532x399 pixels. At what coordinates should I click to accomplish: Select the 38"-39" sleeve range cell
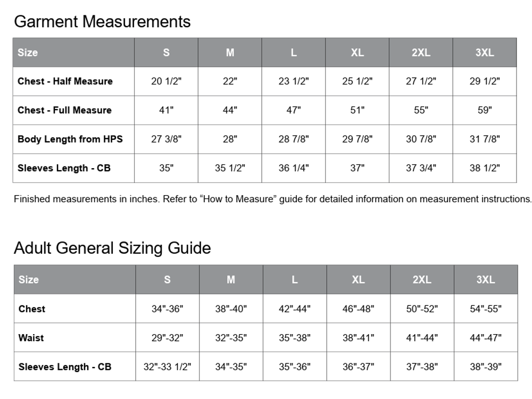click(486, 367)
